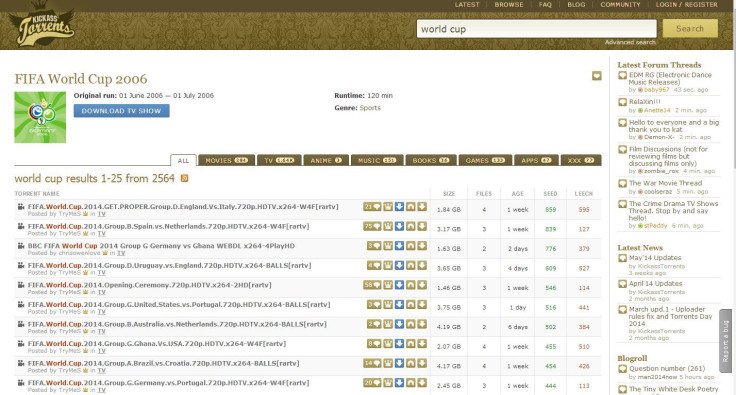736x395 pixels.
Task: Open the GAMES category tab
Action: pos(485,160)
